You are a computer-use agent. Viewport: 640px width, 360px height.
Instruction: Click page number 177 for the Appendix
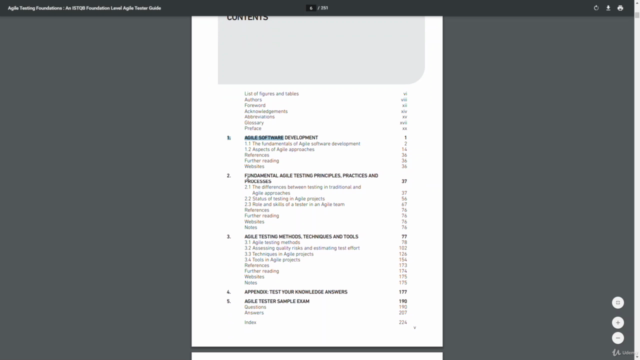pos(403,292)
